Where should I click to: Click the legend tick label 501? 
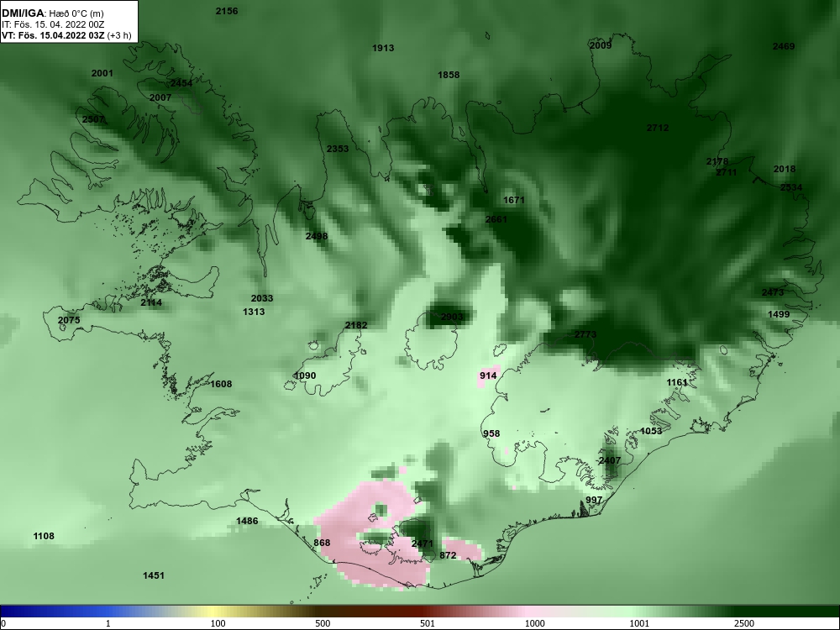coord(428,623)
